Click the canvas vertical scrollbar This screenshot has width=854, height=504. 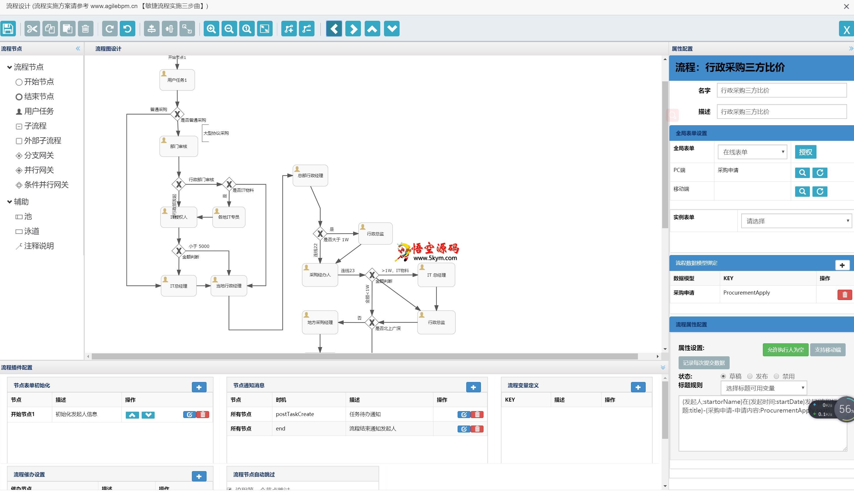pyautogui.click(x=665, y=155)
